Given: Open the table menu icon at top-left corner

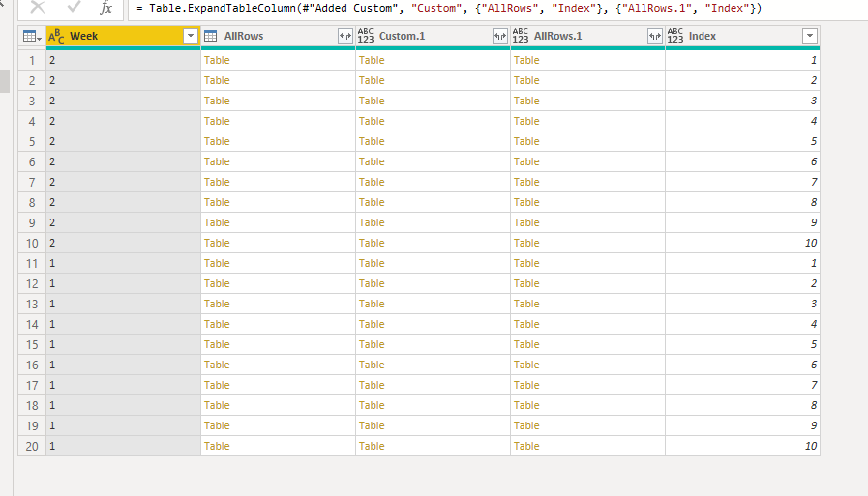Looking at the screenshot, I should point(32,37).
